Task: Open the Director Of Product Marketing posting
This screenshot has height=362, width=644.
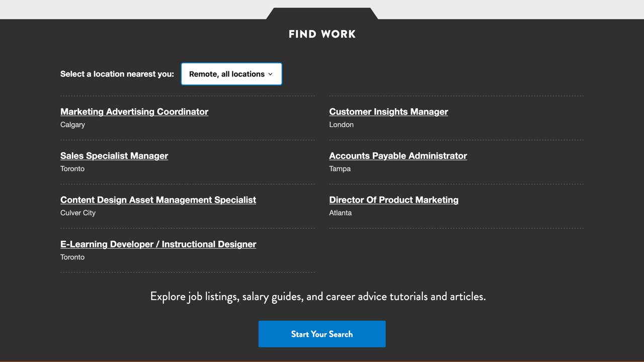Action: (x=394, y=200)
